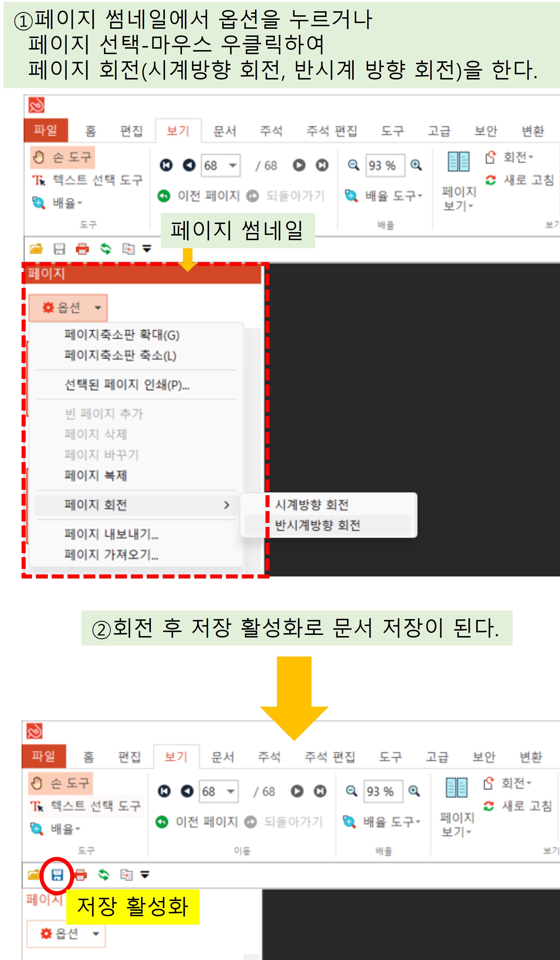560x960 pixels.
Task: Go to the first page of the document
Action: point(166,165)
